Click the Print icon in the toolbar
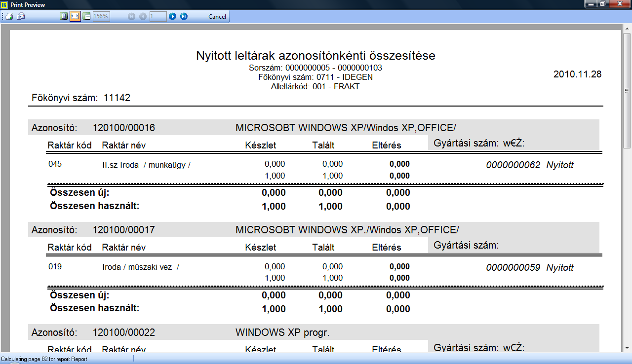 pyautogui.click(x=9, y=16)
